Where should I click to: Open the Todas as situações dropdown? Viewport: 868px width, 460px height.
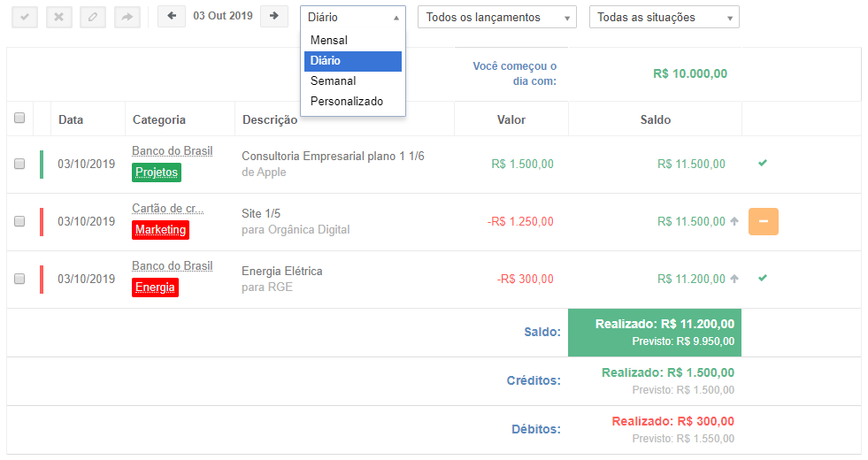(664, 18)
